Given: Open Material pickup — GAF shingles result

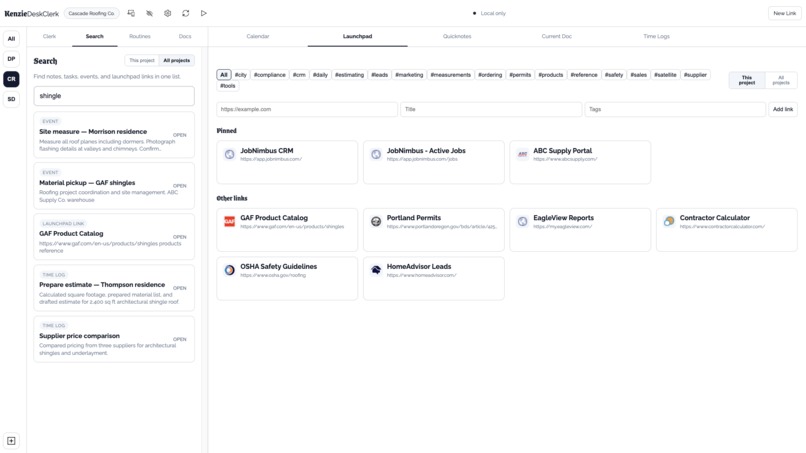Looking at the screenshot, I should pyautogui.click(x=114, y=186).
